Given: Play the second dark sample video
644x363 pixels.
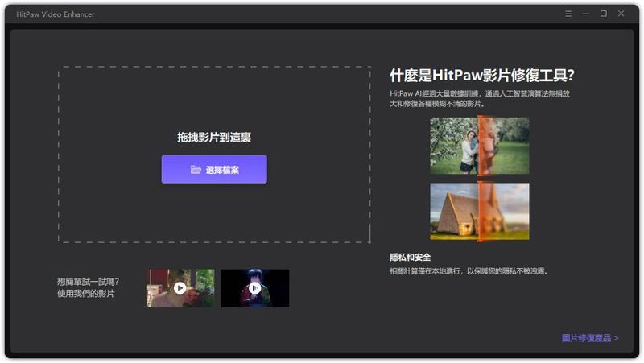Looking at the screenshot, I should coord(255,288).
